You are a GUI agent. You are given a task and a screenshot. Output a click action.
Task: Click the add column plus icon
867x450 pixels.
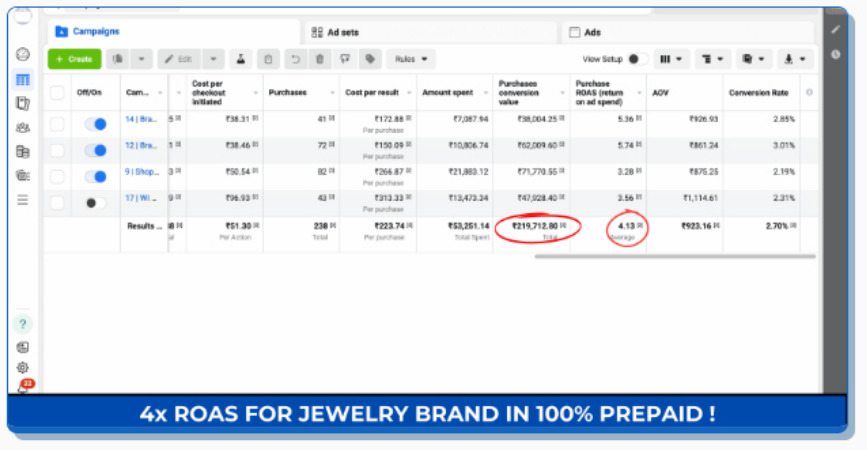[809, 92]
